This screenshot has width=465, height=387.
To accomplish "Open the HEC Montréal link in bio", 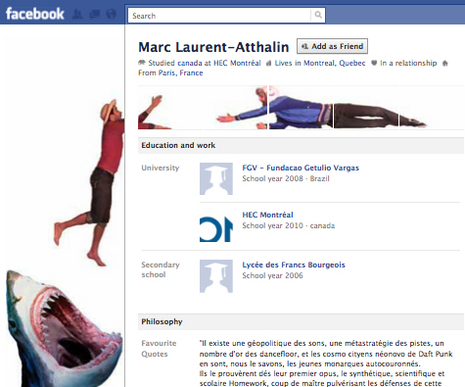I will point(237,63).
